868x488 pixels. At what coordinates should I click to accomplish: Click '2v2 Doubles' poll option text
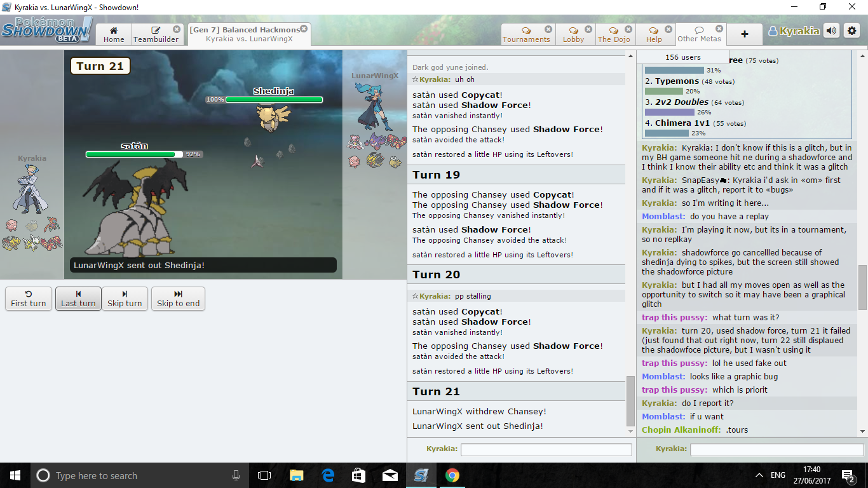(682, 102)
